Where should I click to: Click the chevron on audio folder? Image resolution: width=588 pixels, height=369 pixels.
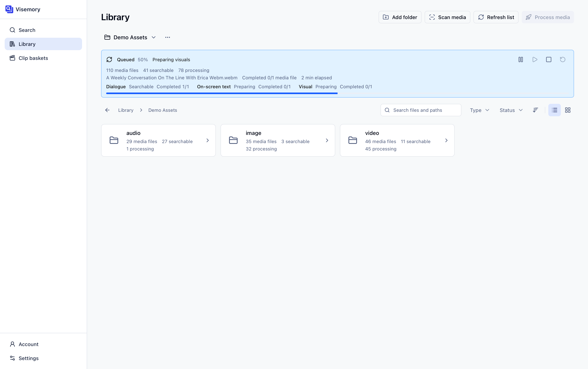pos(207,140)
